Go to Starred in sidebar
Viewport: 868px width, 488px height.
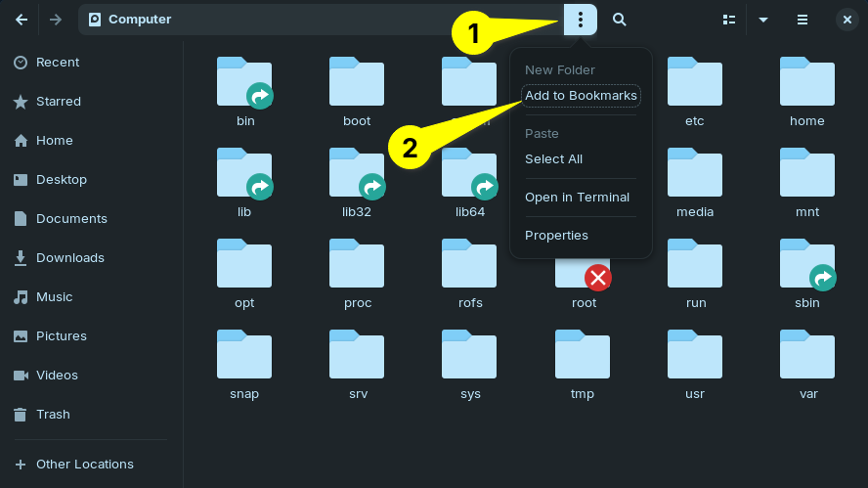coord(58,102)
